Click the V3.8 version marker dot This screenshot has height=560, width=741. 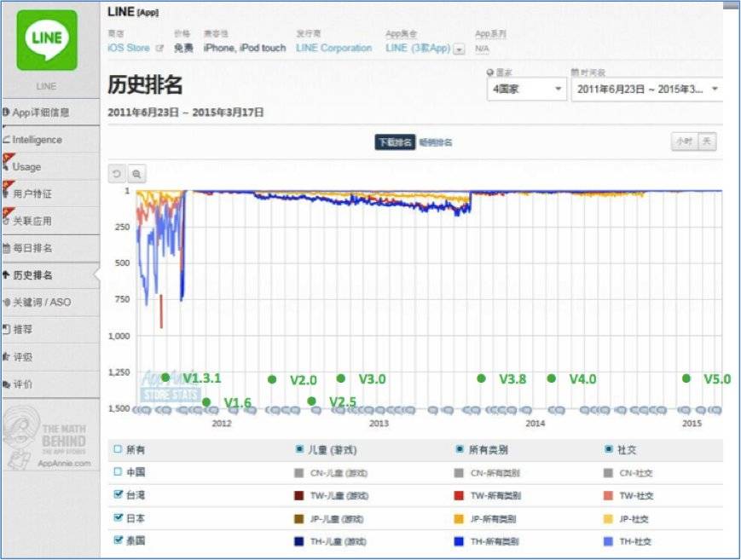[x=481, y=378]
